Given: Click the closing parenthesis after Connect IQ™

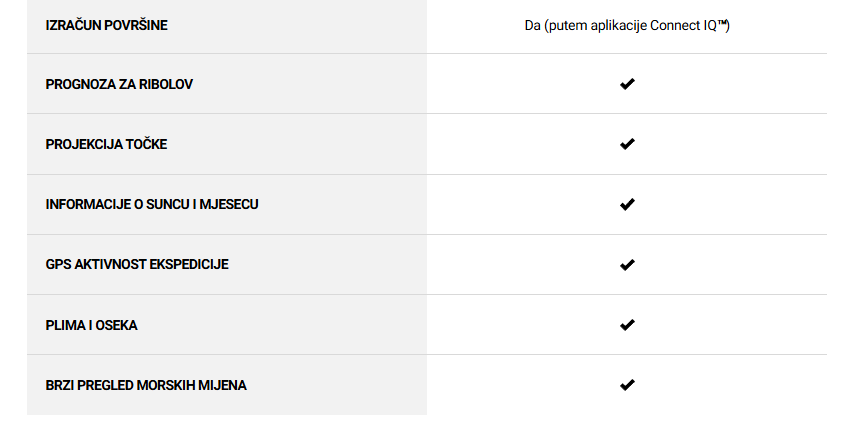Looking at the screenshot, I should pos(728,26).
